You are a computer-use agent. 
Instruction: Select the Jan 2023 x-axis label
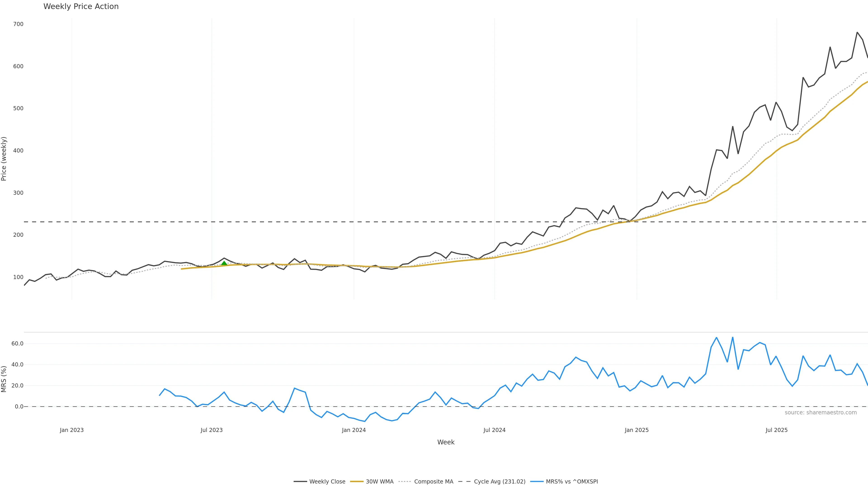tap(72, 430)
